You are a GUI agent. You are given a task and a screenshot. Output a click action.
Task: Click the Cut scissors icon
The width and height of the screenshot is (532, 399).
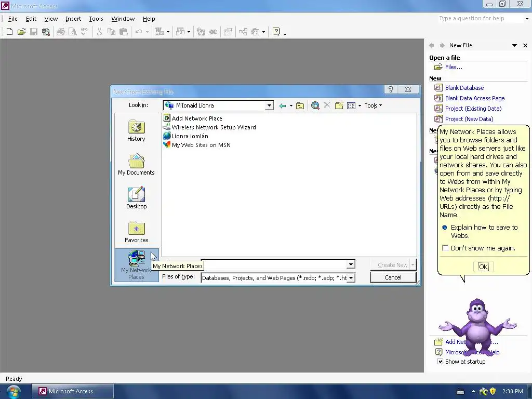point(99,32)
